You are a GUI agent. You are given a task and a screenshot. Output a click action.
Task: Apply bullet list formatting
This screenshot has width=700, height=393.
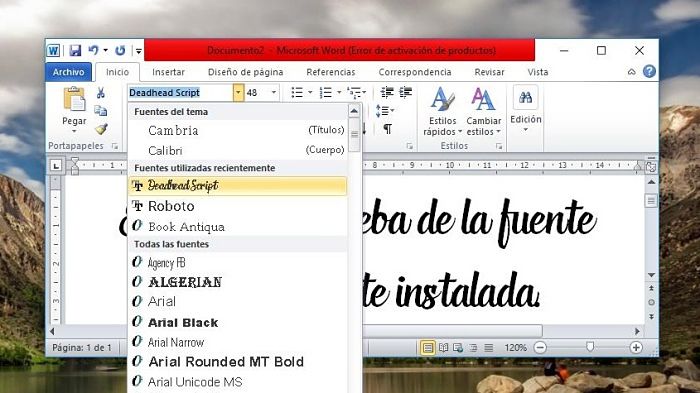point(297,92)
